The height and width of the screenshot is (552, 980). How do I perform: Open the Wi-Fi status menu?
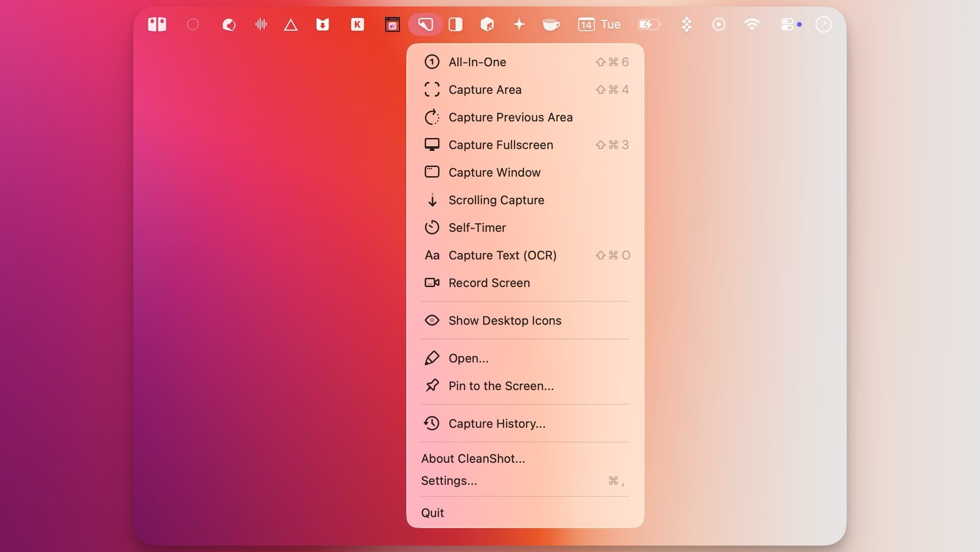pos(752,24)
